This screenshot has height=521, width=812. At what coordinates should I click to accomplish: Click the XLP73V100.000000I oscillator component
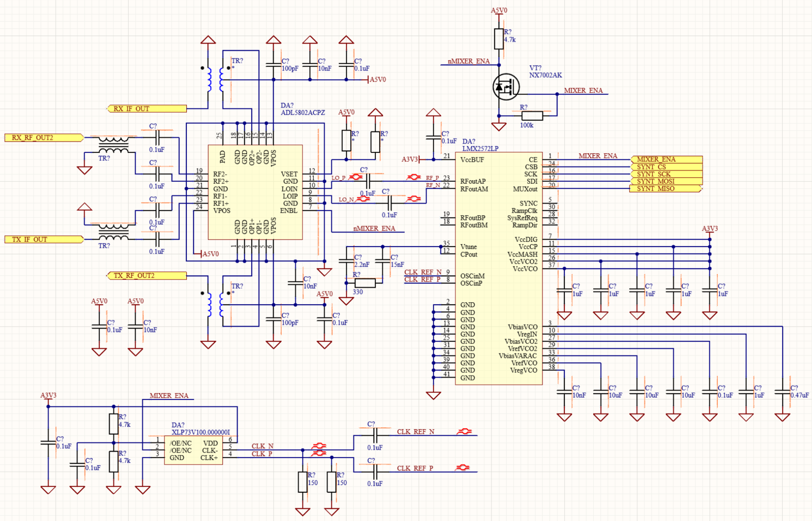(193, 450)
